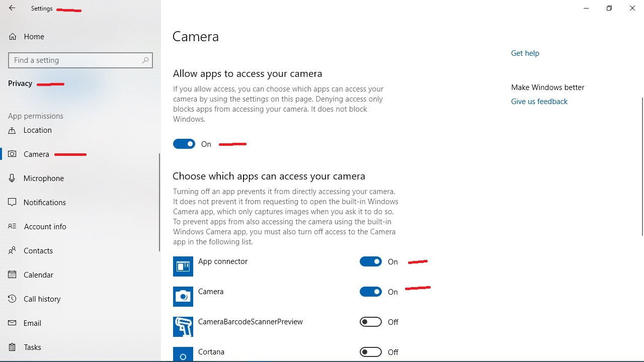This screenshot has height=362, width=644.
Task: Restore down the Settings window
Action: click(609, 8)
